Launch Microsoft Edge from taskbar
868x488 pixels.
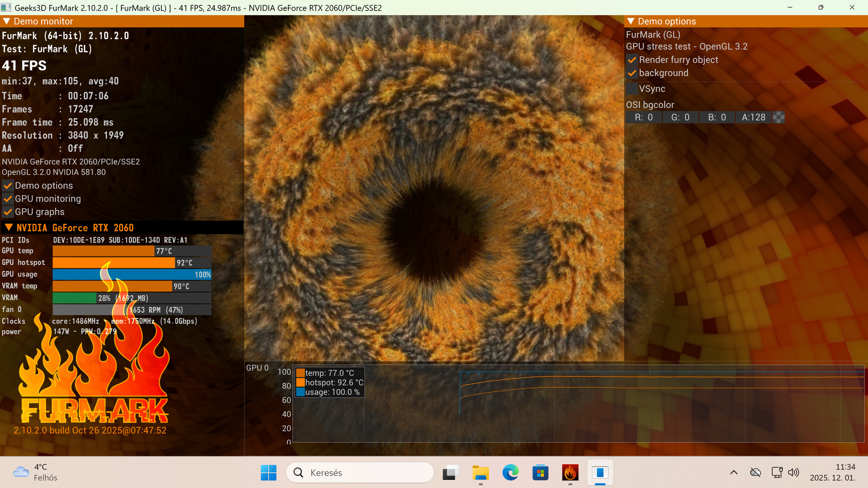(x=510, y=473)
